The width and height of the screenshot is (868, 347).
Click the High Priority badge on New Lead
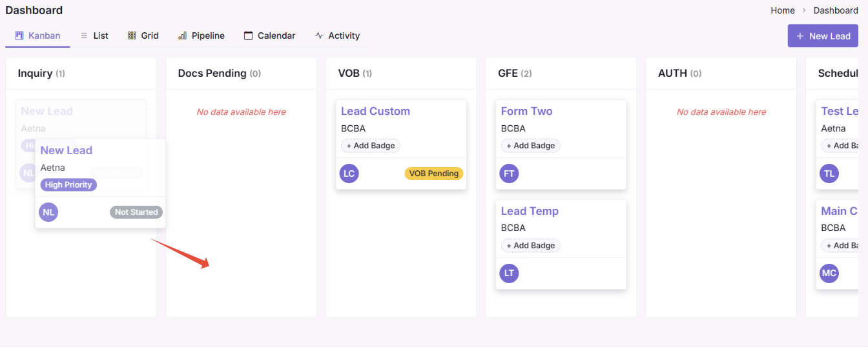point(68,185)
